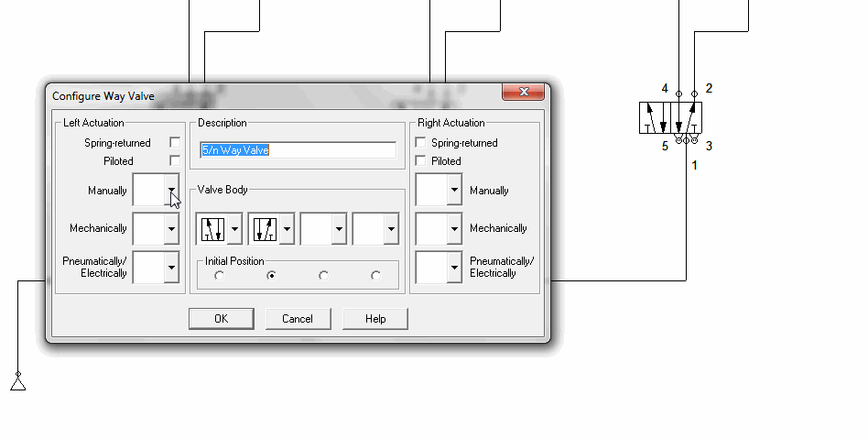Open left Manually actuation dropdown
This screenshot has height=439, width=868.
click(x=171, y=190)
